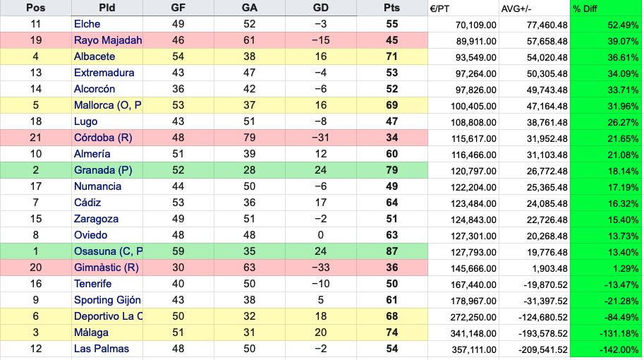Select the Pts column header
The width and height of the screenshot is (644, 360).
coord(391,8)
